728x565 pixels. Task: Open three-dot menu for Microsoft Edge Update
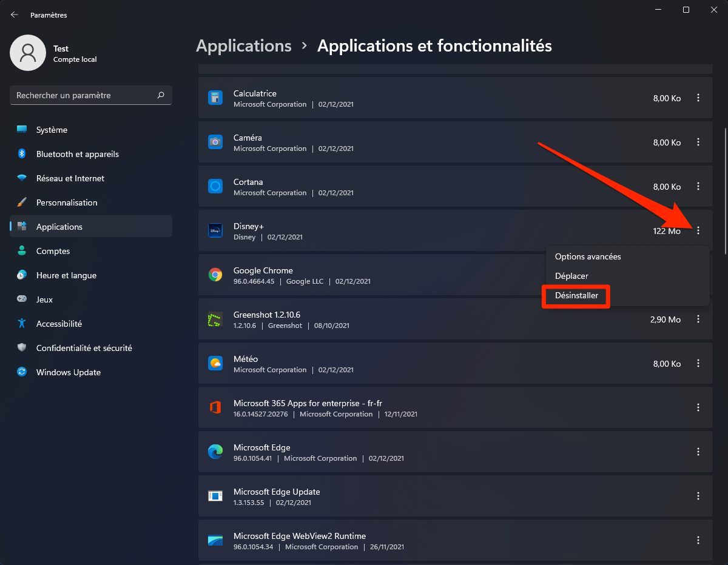click(x=698, y=496)
